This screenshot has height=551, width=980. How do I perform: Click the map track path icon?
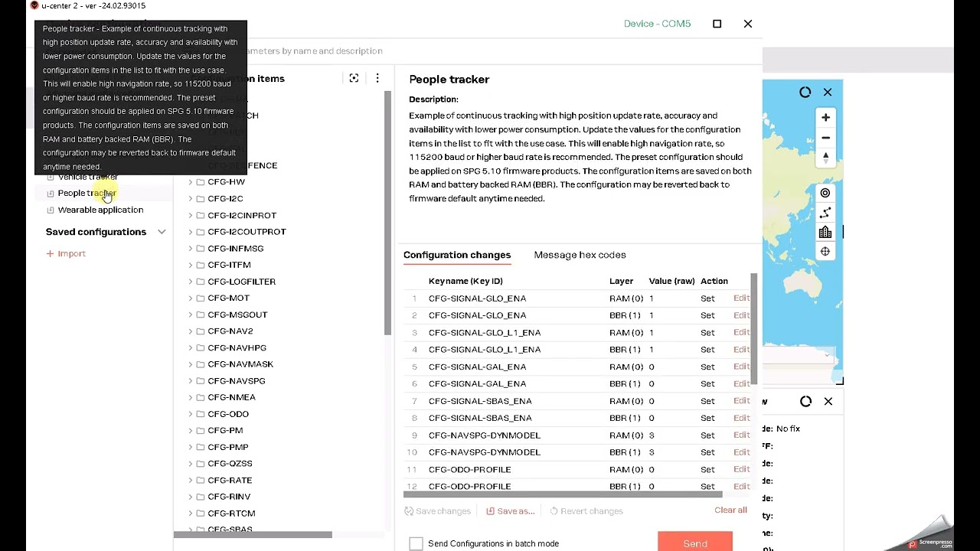[x=825, y=213]
